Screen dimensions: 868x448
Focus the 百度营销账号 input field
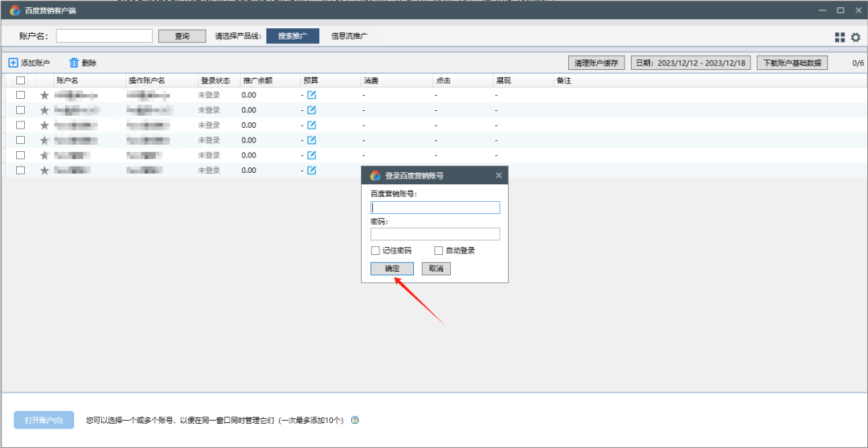pos(435,208)
